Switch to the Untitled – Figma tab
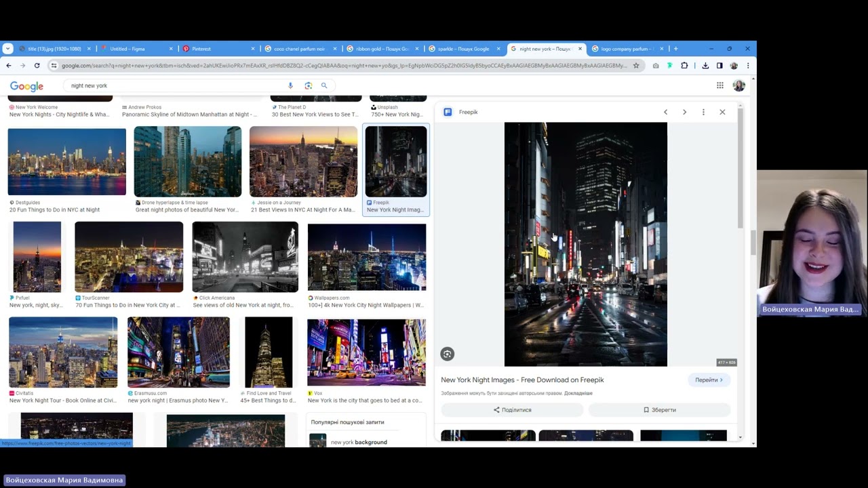 point(134,49)
